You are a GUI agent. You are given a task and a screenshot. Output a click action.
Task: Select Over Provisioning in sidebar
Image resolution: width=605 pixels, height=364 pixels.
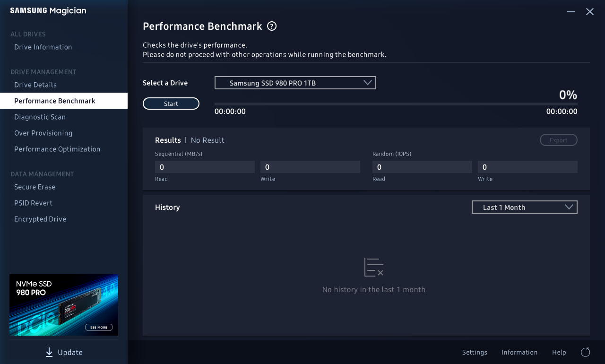point(43,133)
